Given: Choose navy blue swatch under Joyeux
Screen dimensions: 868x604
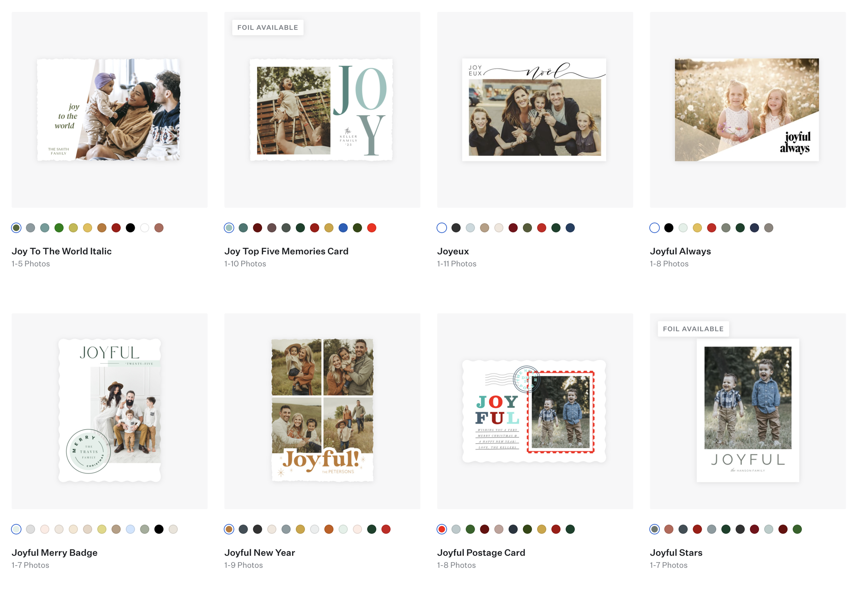Looking at the screenshot, I should coord(570,228).
